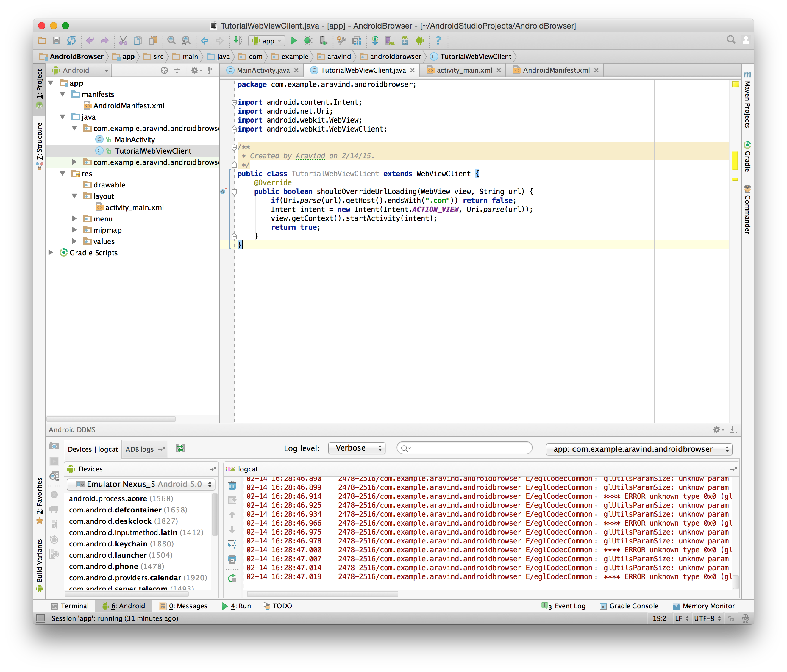Click the Synchronize icon in toolbar

pos(71,41)
